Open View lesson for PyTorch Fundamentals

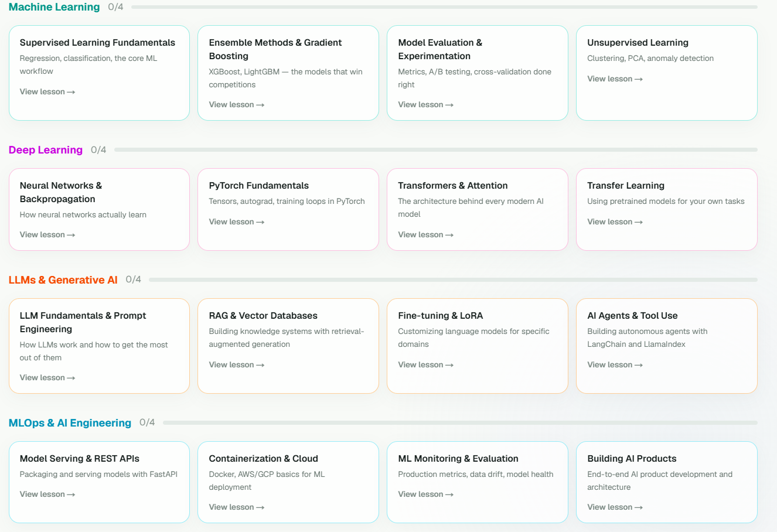(x=237, y=222)
